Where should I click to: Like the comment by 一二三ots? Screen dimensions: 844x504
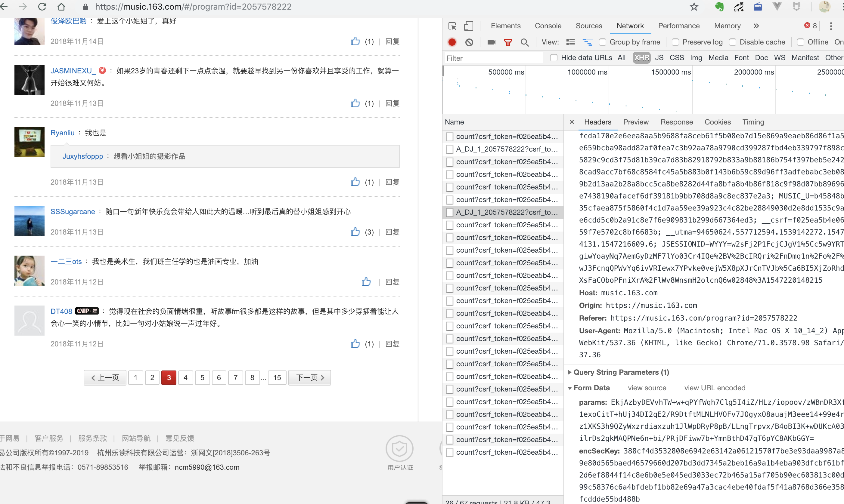click(x=366, y=281)
